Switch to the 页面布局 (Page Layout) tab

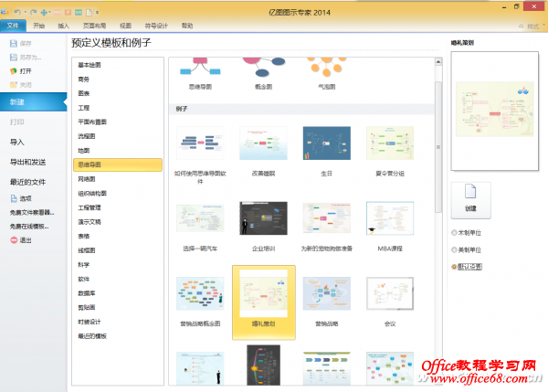[x=94, y=26]
